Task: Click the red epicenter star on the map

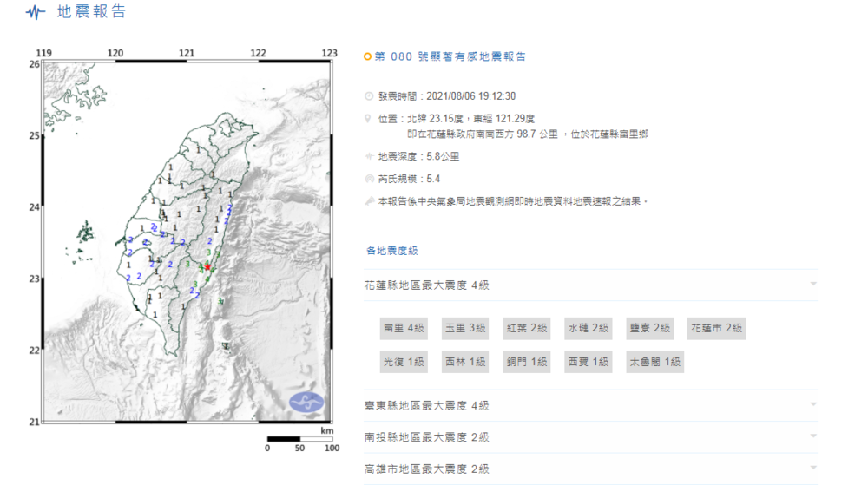Action: tap(207, 268)
